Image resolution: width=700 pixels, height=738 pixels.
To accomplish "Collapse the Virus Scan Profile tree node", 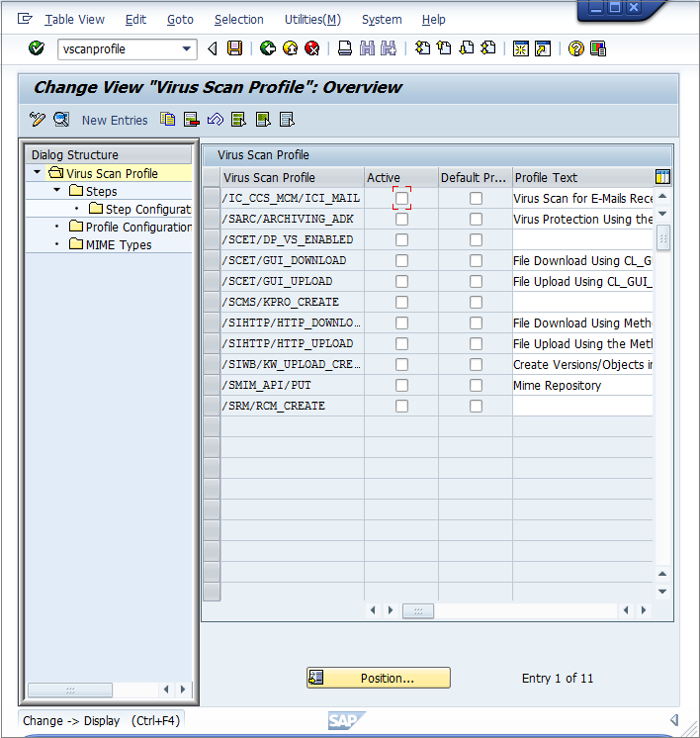I will click(38, 173).
